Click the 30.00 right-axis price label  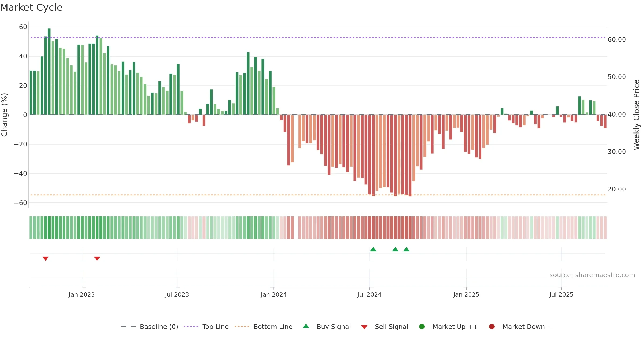pyautogui.click(x=617, y=152)
